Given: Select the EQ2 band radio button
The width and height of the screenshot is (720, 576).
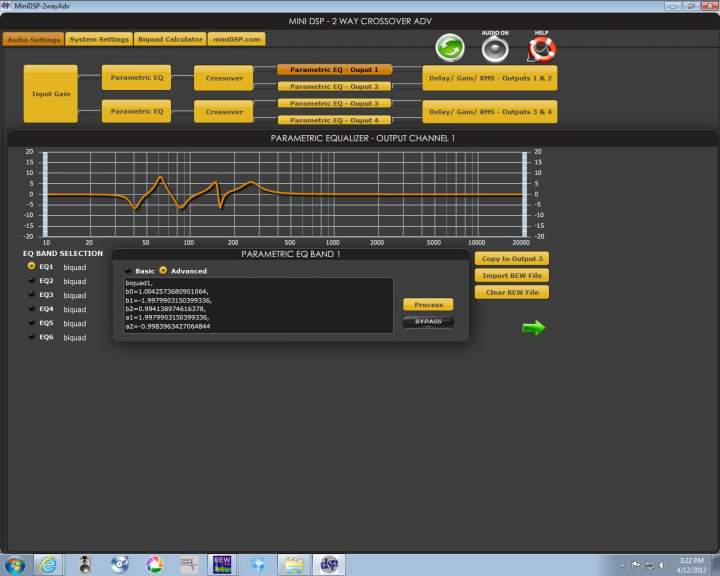Looking at the screenshot, I should click(31, 280).
